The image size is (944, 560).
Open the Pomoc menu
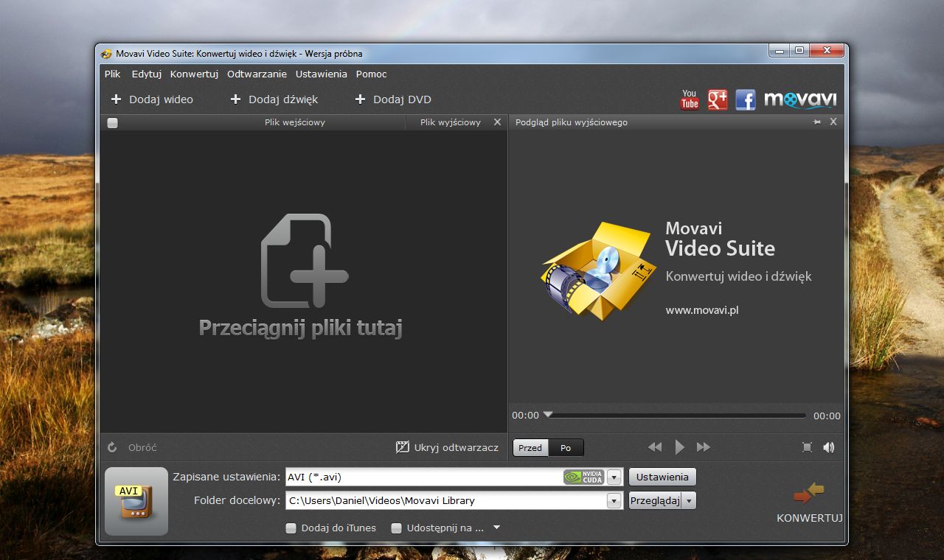[372, 74]
